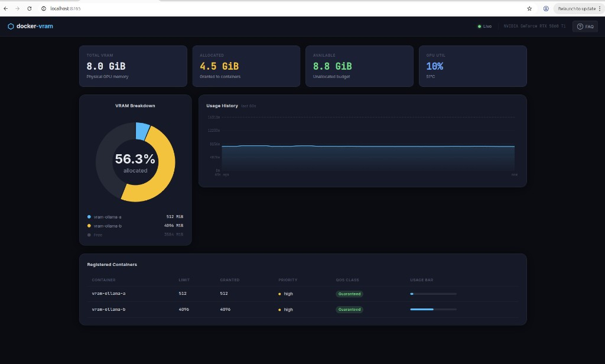Click the VRAM Breakdown panel title
The width and height of the screenshot is (605, 364).
135,105
